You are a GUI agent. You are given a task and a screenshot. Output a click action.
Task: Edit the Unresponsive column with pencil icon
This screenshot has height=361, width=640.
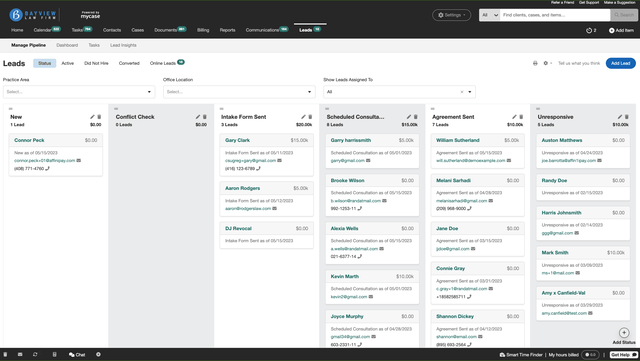coord(620,117)
